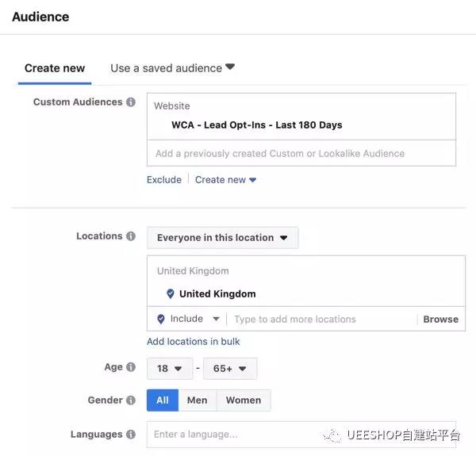The width and height of the screenshot is (476, 456).
Task: Click the Exclude link
Action: coord(164,180)
